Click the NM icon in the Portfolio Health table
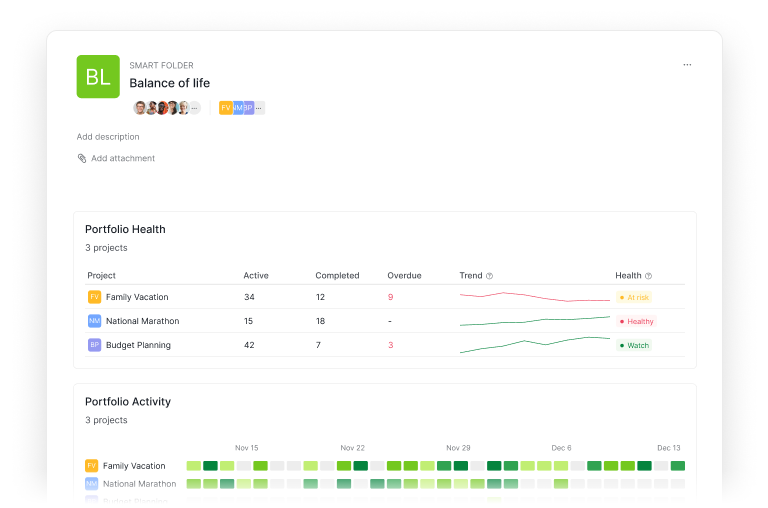Screen dimensions: 768x508 95,321
